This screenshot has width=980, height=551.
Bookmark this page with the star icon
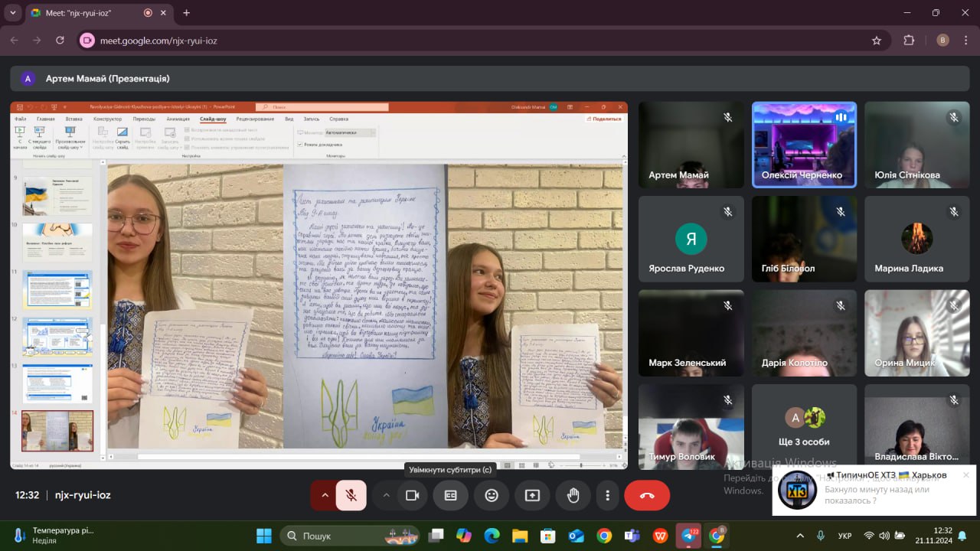pyautogui.click(x=877, y=41)
